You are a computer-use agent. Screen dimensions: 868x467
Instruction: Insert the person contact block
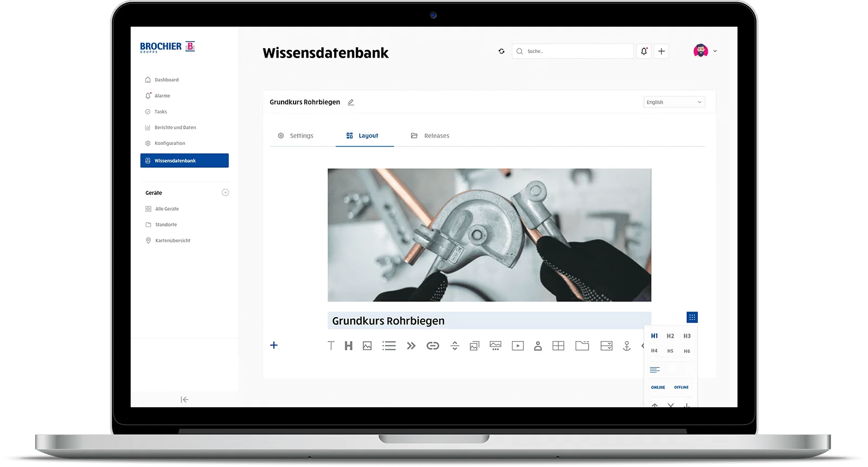(538, 346)
